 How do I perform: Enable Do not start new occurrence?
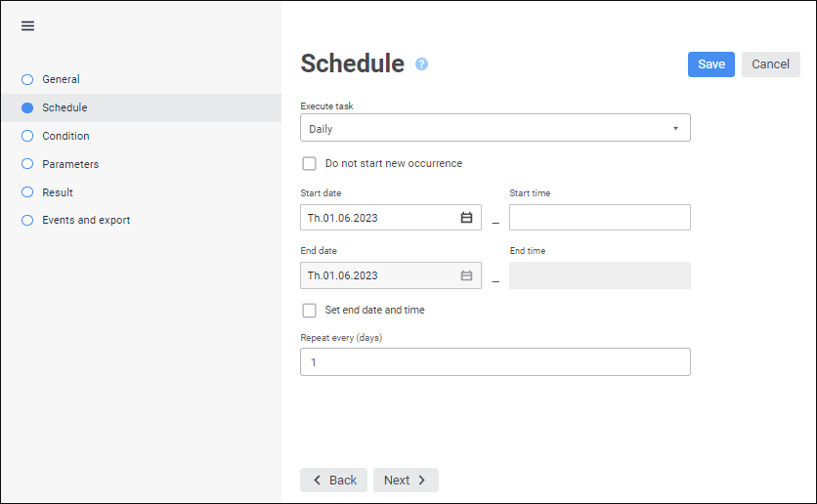click(310, 164)
